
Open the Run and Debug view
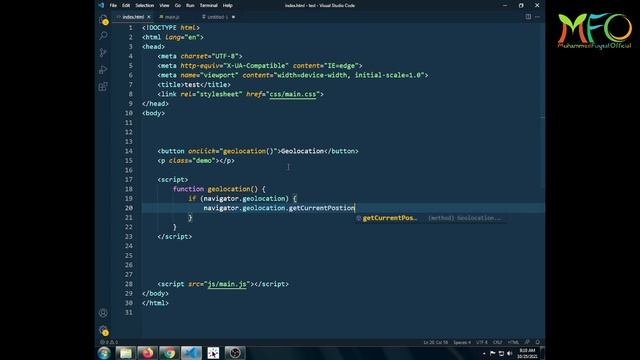103,69
